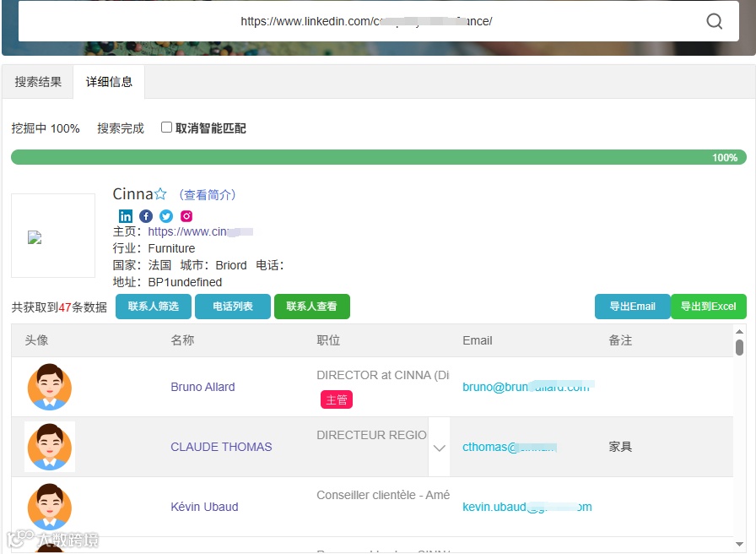Click the DIRECTEUR REGIO position text
The height and width of the screenshot is (554, 756).
372,435
